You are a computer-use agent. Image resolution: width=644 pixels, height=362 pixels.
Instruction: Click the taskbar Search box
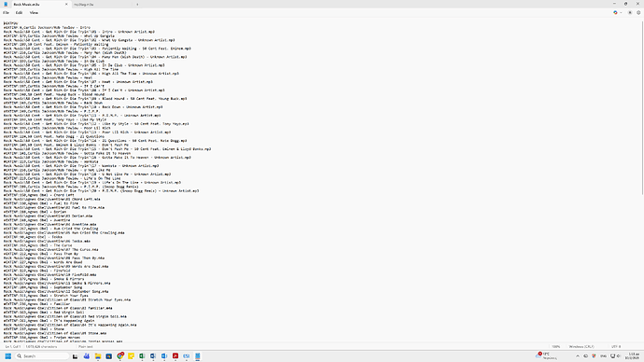42,355
